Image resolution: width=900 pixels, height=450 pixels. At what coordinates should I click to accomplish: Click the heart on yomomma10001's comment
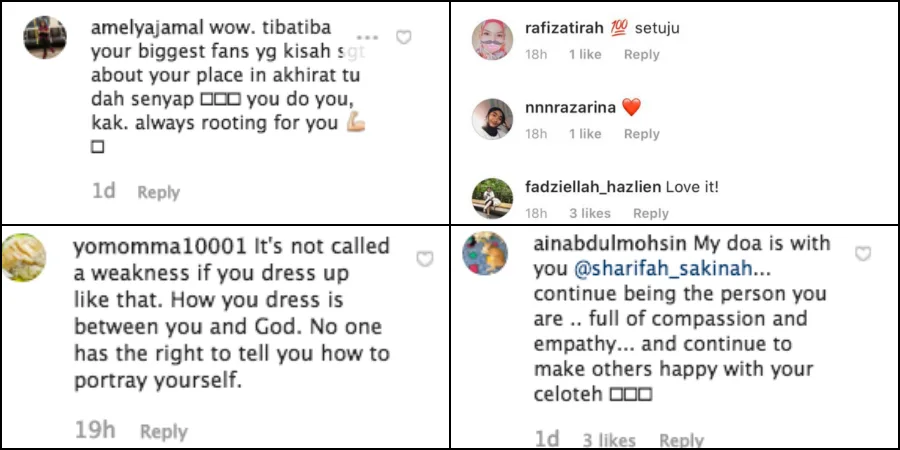[425, 259]
